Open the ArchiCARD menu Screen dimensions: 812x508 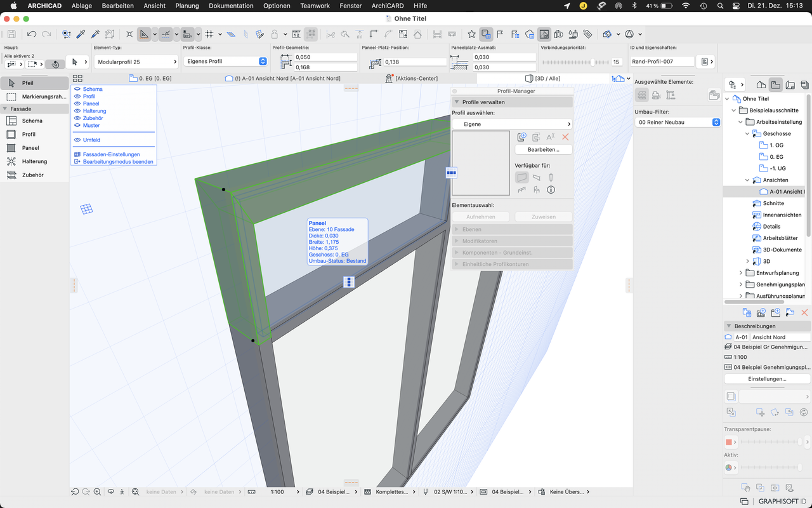point(388,6)
